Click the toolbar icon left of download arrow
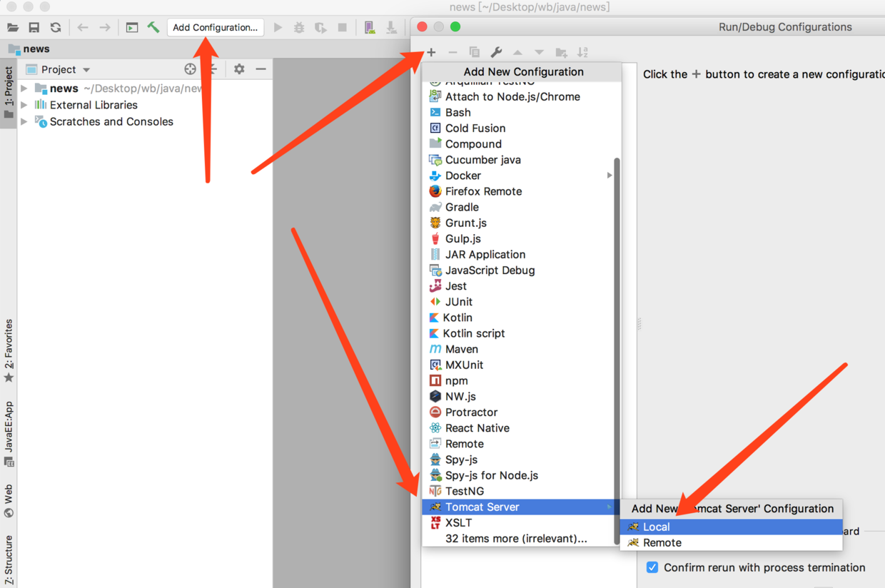This screenshot has width=885, height=588. click(369, 27)
